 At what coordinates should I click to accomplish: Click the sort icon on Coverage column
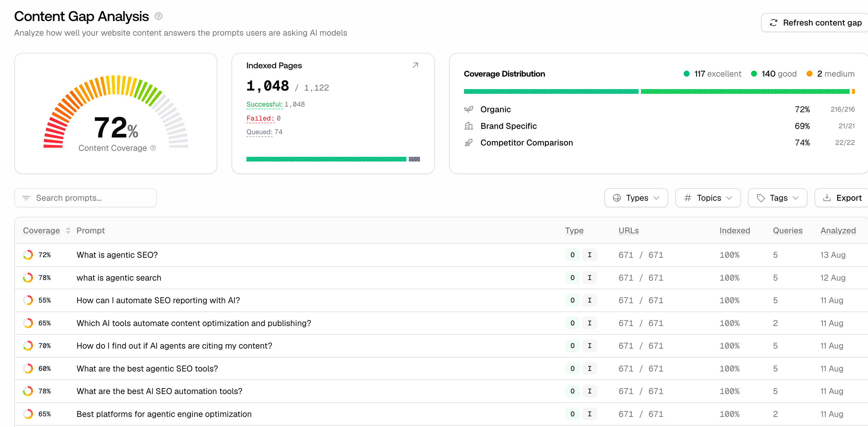[x=68, y=230]
